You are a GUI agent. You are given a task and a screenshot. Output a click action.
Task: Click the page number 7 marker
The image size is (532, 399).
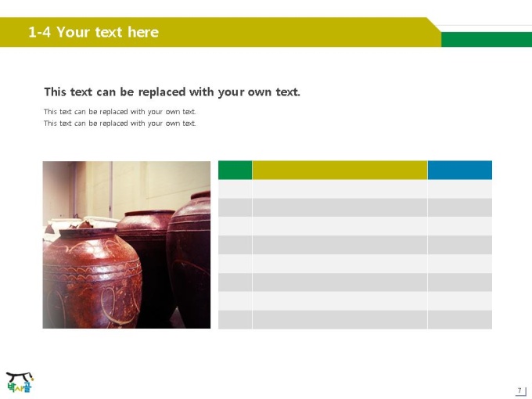(x=520, y=390)
